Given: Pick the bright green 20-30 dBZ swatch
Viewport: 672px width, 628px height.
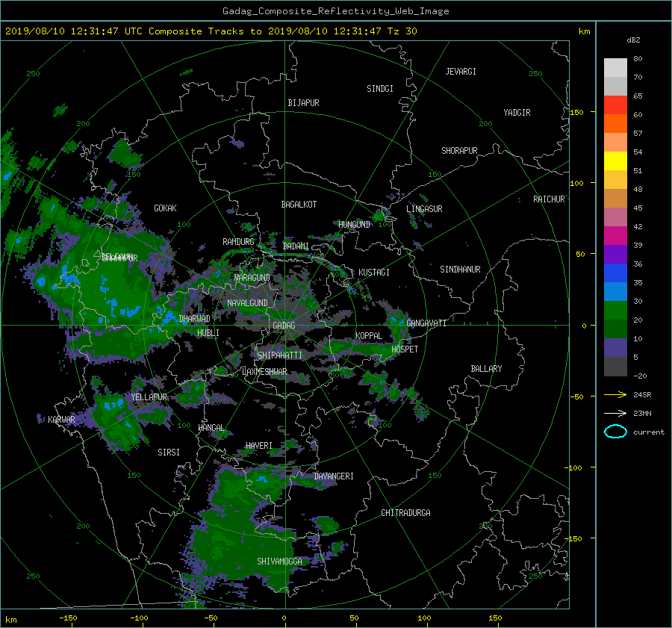Looking at the screenshot, I should [615, 311].
